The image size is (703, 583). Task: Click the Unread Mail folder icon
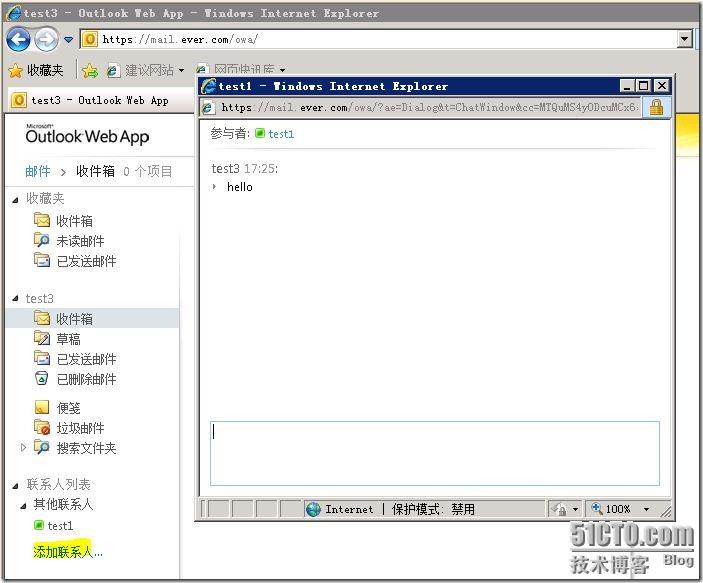(42, 241)
